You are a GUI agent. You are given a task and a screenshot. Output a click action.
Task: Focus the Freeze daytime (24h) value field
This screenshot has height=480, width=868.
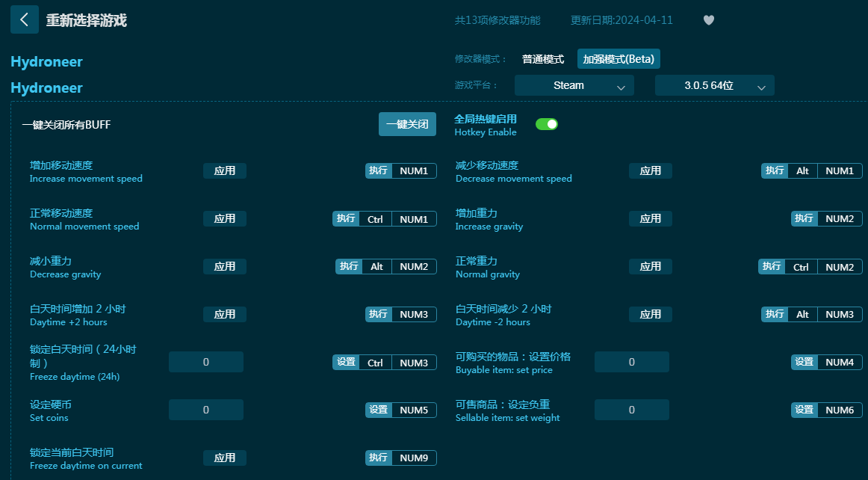click(x=206, y=362)
